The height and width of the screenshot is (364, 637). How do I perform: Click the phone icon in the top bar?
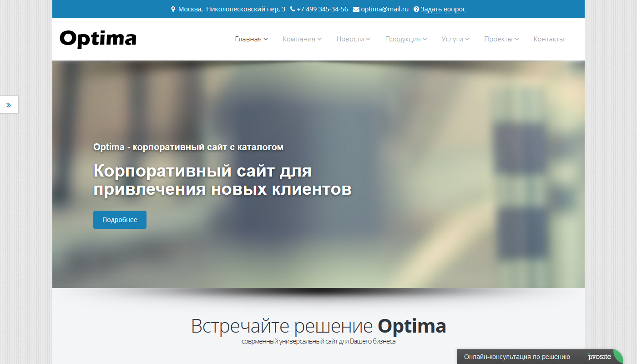coord(293,9)
